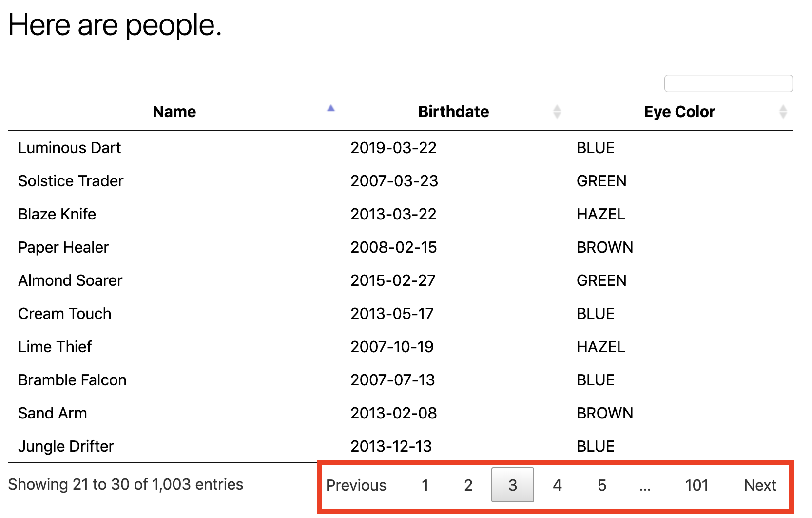The width and height of the screenshot is (812, 518).
Task: Click the Birthdate column sort arrows icon
Action: 557,112
